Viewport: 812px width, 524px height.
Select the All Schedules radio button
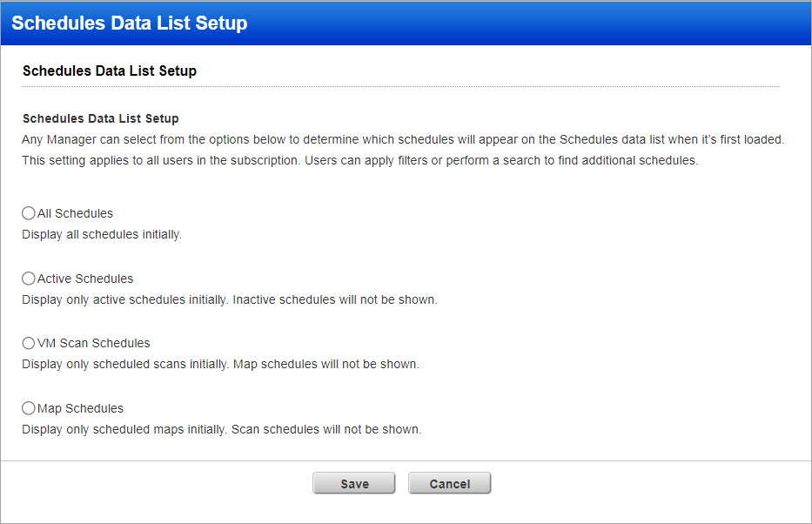(x=28, y=212)
